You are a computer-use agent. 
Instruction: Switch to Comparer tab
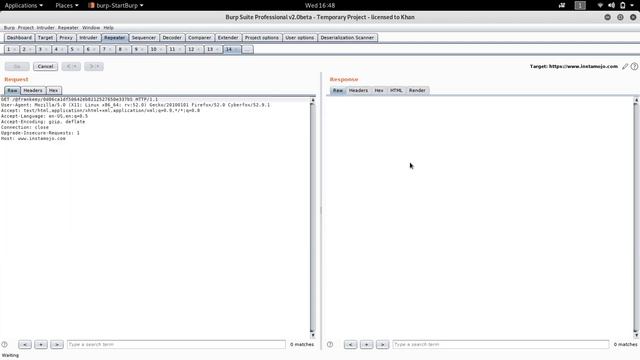tap(200, 38)
